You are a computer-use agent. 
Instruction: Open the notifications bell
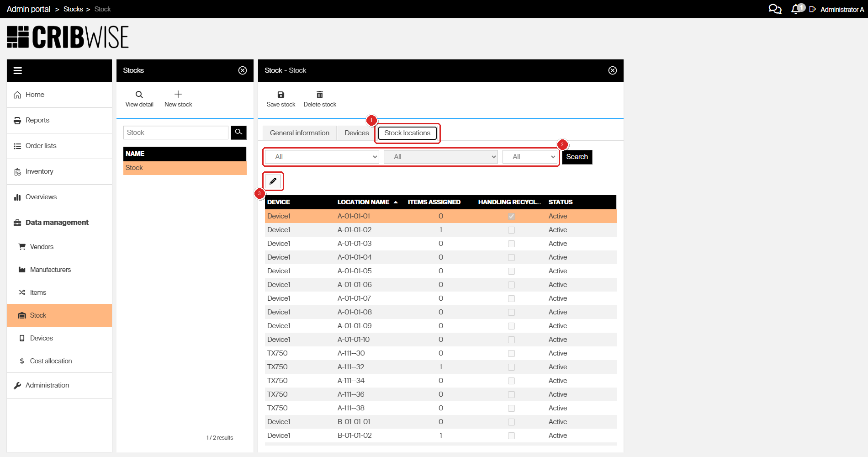pyautogui.click(x=797, y=9)
